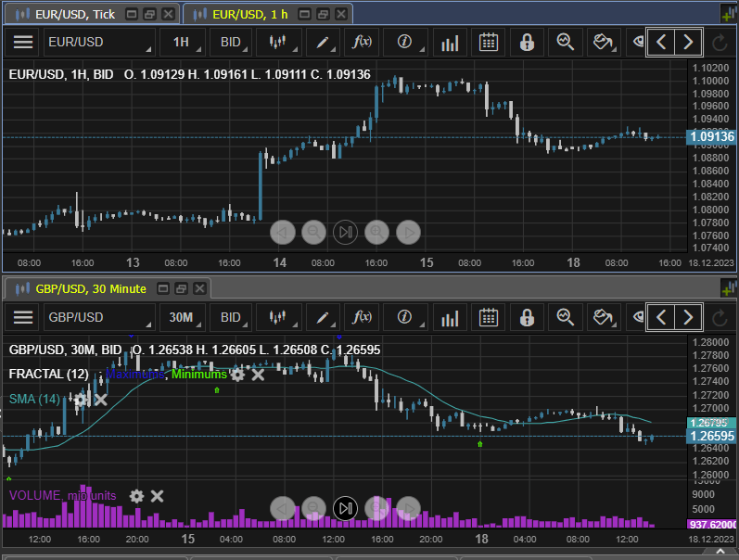Open instrument selector showing EUR/USD
This screenshot has width=739, height=560.
(99, 42)
